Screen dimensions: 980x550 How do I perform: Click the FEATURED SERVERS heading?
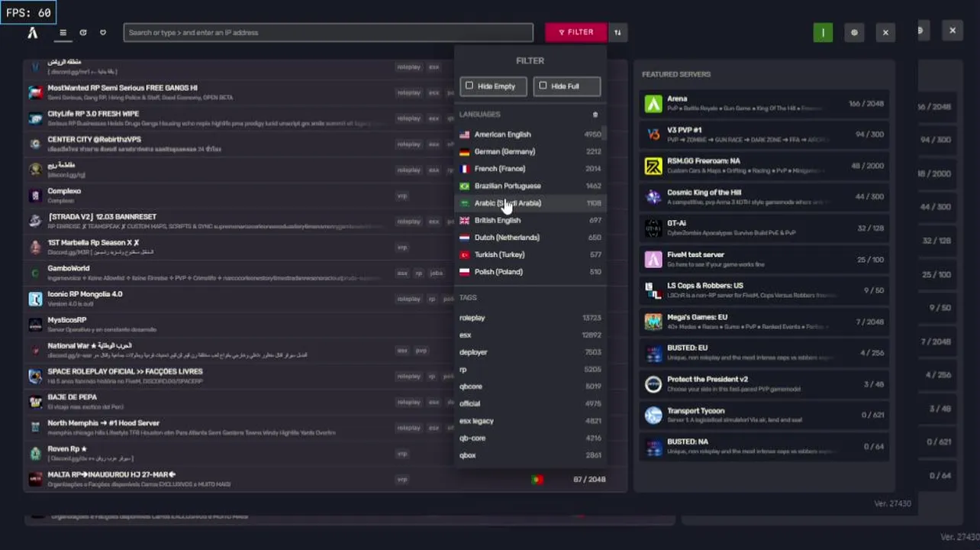pos(676,74)
